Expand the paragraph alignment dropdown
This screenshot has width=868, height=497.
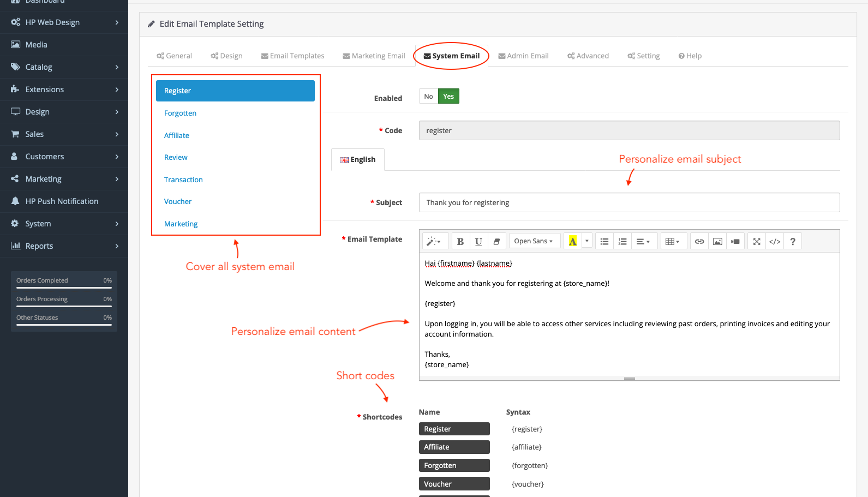point(643,241)
